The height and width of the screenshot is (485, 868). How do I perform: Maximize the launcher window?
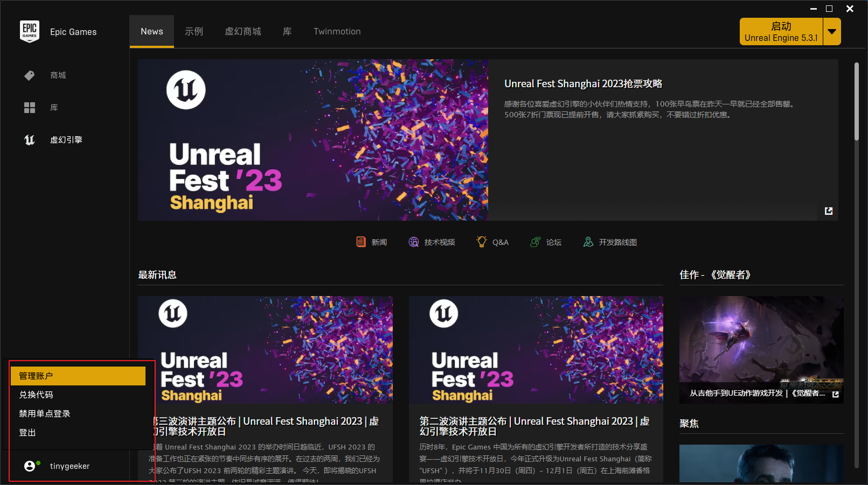(829, 9)
